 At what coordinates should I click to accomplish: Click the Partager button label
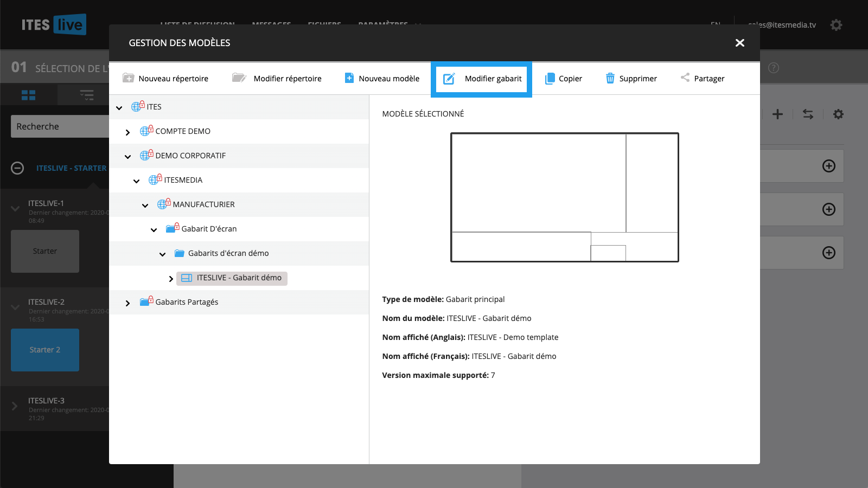click(x=709, y=79)
